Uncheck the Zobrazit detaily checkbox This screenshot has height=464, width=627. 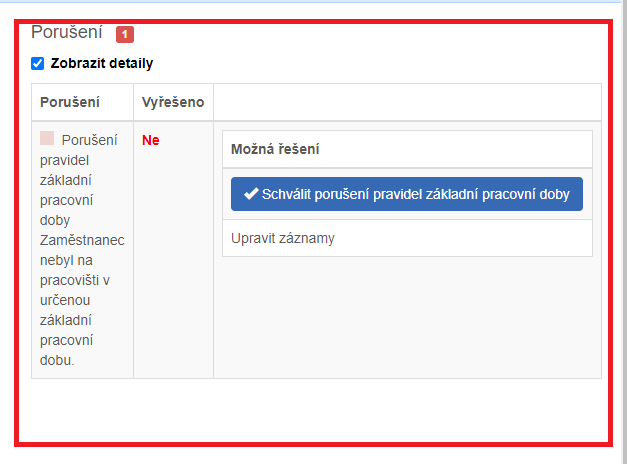(38, 64)
